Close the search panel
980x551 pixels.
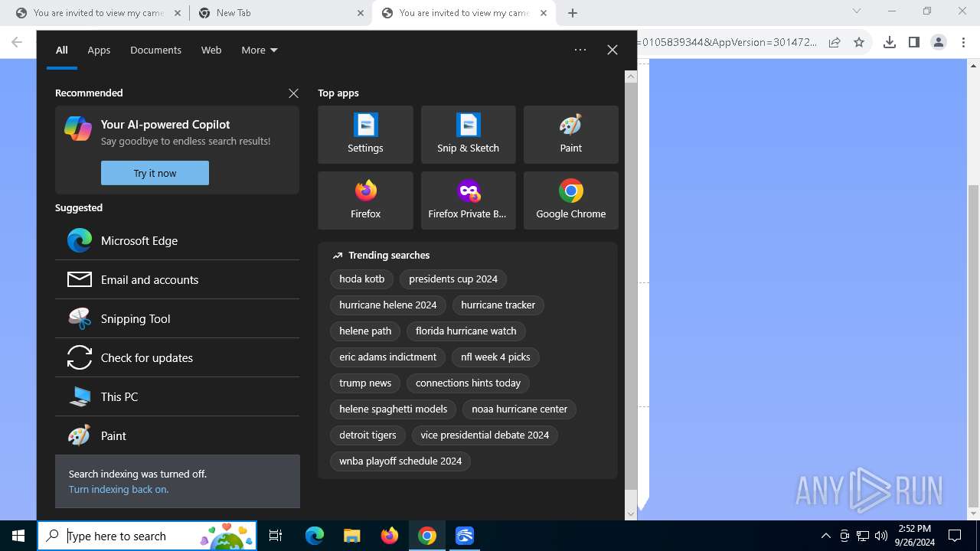coord(612,50)
